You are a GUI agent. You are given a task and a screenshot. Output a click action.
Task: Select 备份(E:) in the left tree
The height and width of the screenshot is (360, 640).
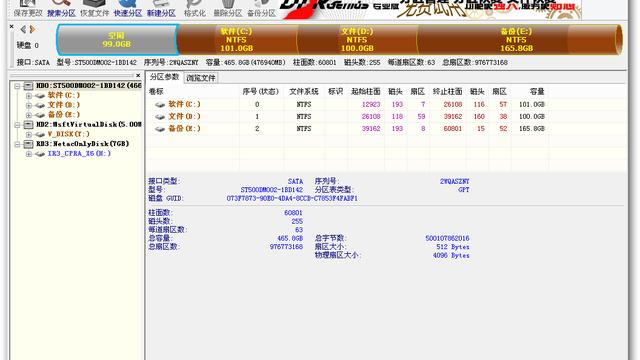64,115
